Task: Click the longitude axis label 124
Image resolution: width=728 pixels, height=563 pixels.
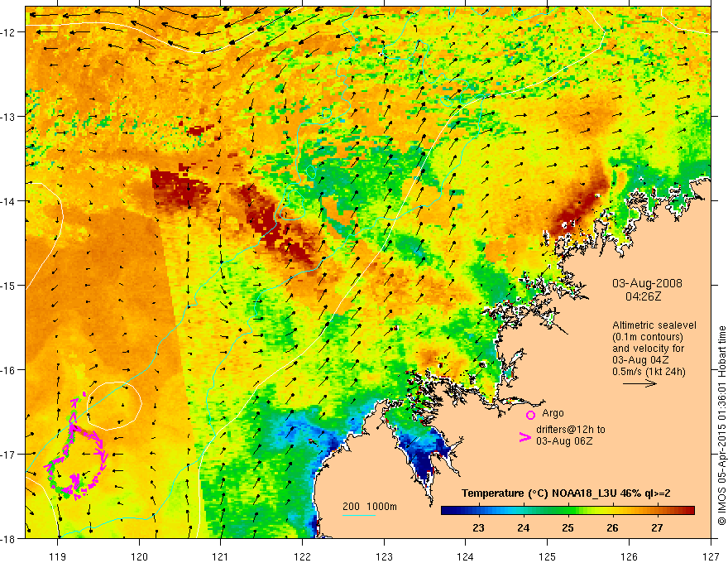Action: pyautogui.click(x=466, y=556)
